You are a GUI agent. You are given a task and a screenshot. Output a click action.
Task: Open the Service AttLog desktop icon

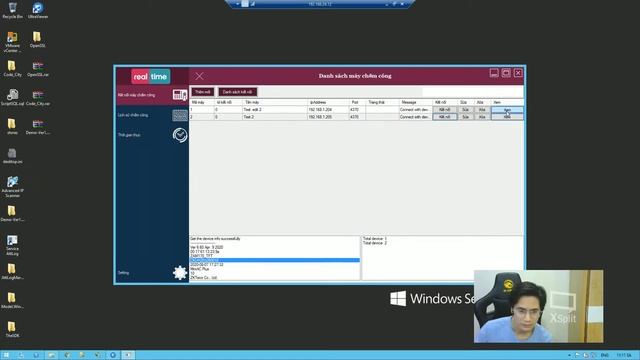coord(12,245)
